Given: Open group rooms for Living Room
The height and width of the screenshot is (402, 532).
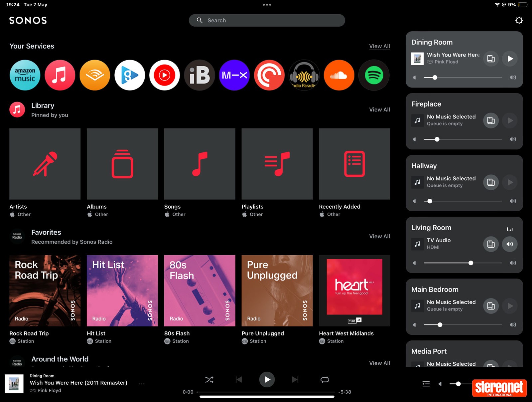Looking at the screenshot, I should point(491,244).
